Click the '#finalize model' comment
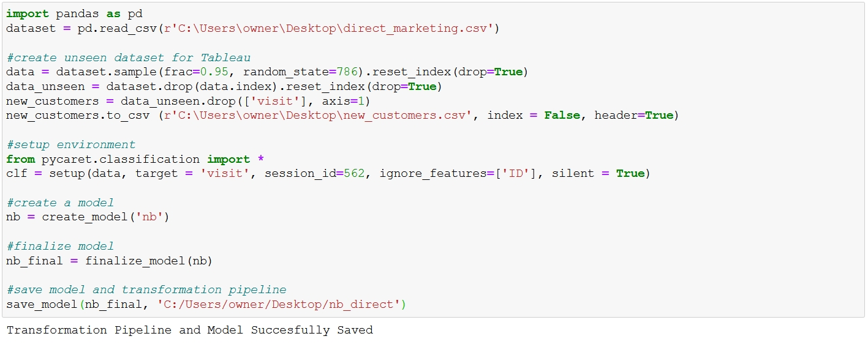The height and width of the screenshot is (347, 868). [60, 247]
